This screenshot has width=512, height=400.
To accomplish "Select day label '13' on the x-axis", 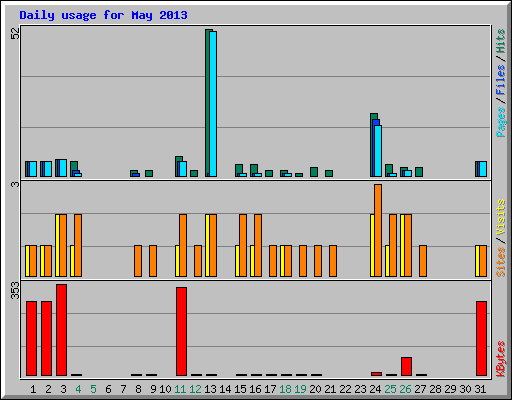I will (x=210, y=389).
